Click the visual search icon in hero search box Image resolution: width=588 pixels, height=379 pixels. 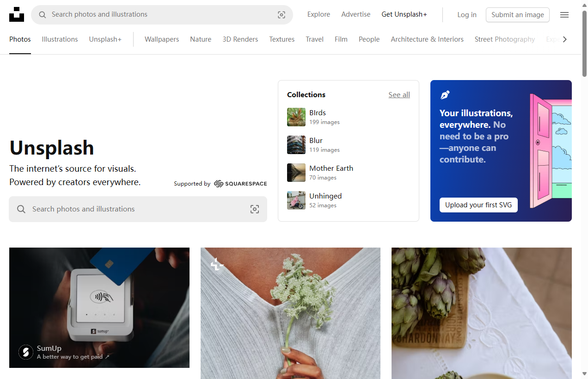coord(255,209)
